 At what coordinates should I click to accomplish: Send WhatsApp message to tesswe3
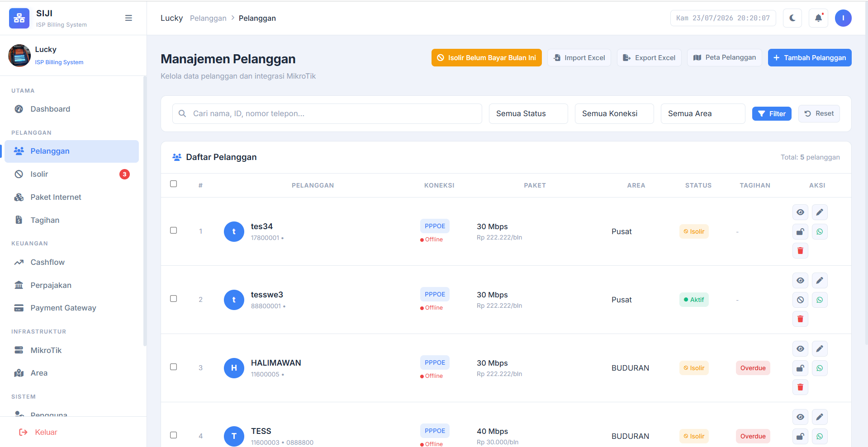pos(820,300)
